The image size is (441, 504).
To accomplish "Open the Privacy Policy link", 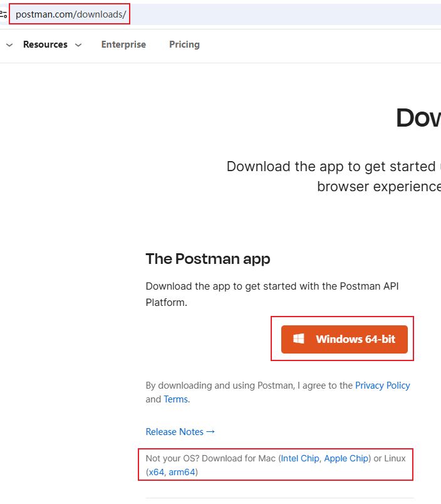I will (382, 386).
